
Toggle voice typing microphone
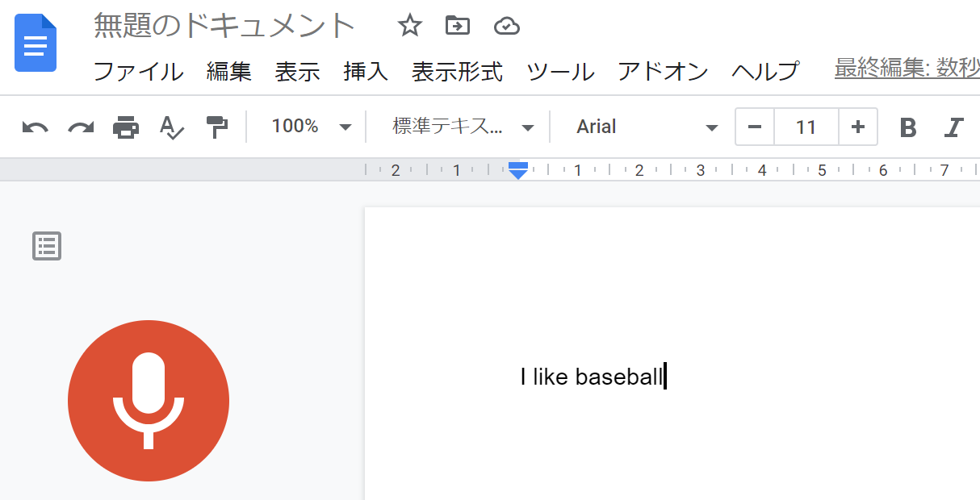coord(149,401)
